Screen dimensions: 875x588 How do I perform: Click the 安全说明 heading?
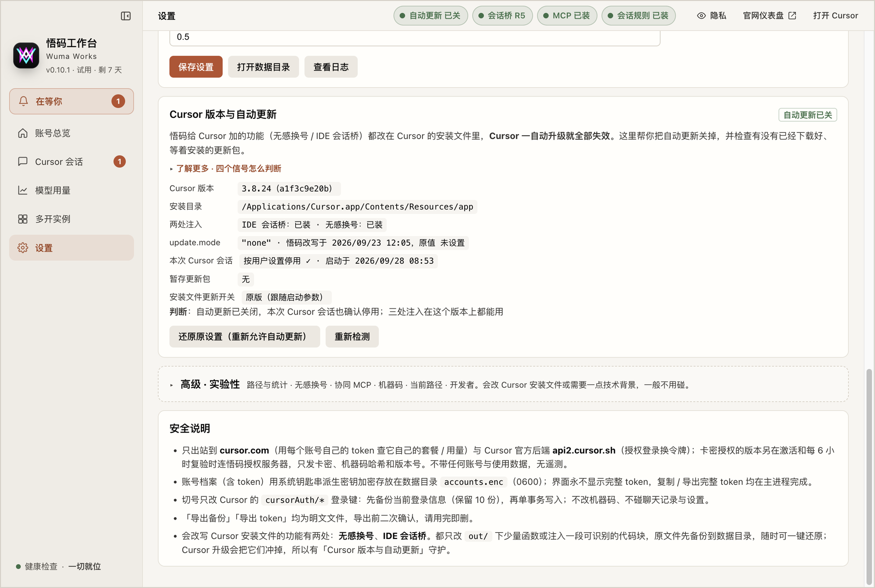(x=190, y=429)
